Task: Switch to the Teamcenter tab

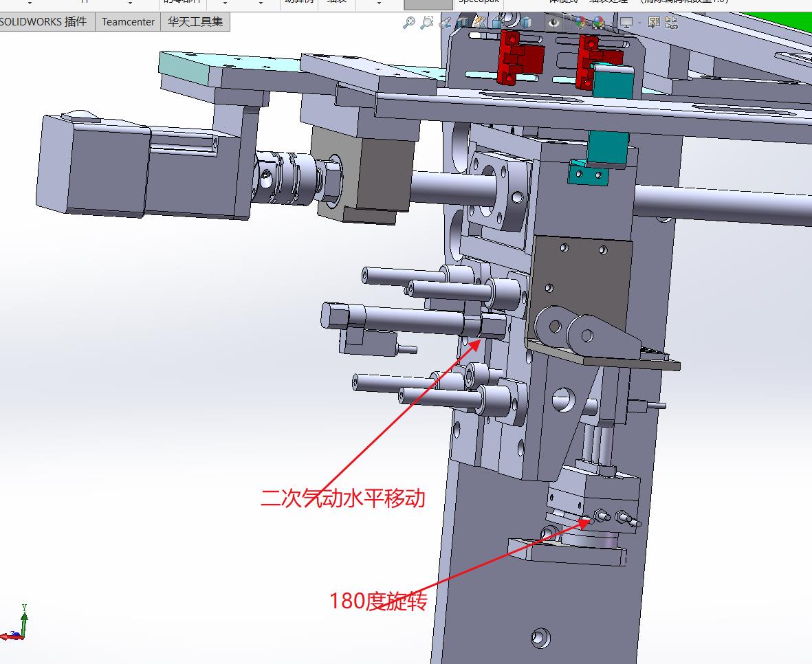Action: pyautogui.click(x=128, y=22)
